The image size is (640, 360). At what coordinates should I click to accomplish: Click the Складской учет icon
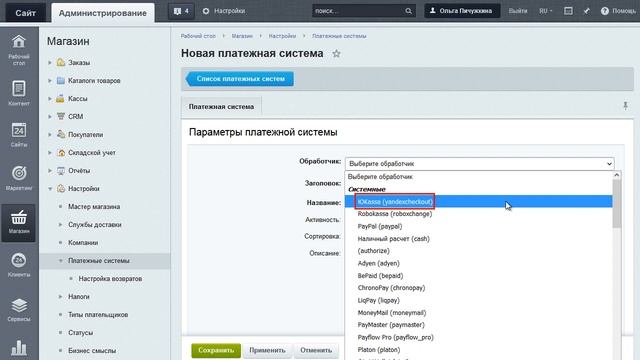(x=61, y=152)
